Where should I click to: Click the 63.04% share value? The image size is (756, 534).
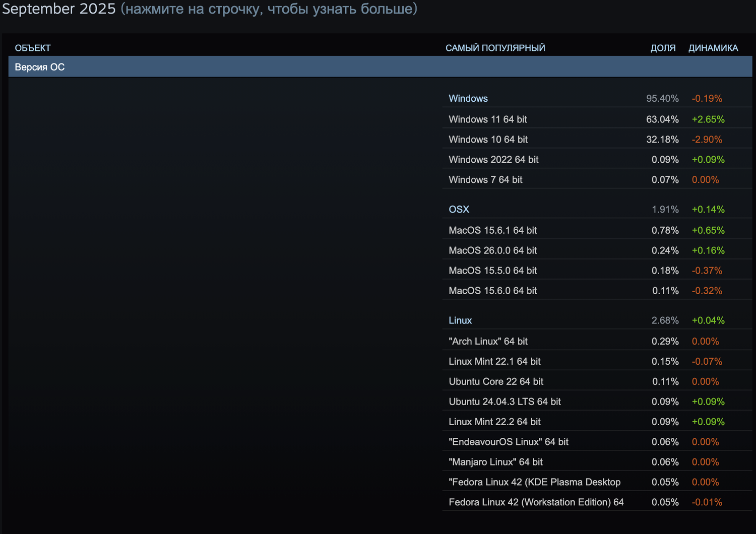pyautogui.click(x=662, y=119)
